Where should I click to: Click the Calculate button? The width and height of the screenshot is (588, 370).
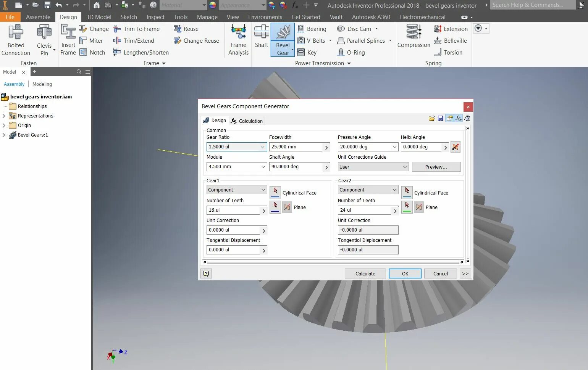click(x=365, y=273)
